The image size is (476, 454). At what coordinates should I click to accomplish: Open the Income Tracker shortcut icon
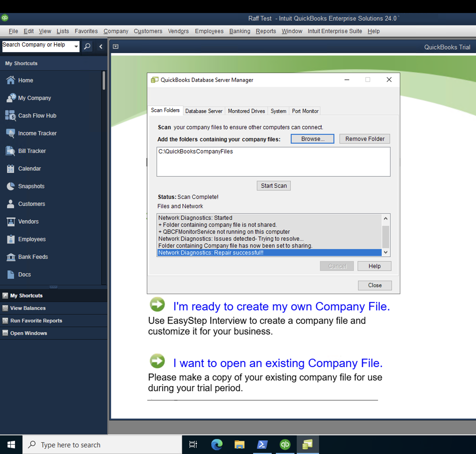click(10, 133)
